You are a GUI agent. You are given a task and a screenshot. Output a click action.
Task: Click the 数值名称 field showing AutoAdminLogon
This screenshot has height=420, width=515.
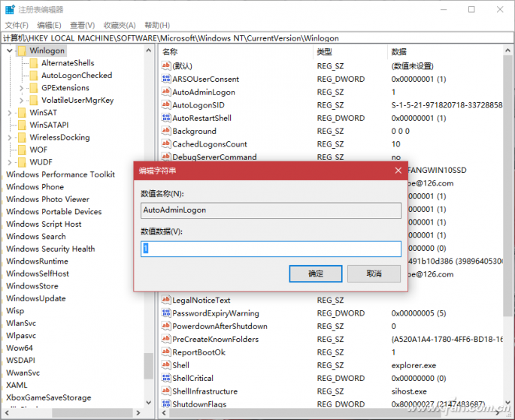tap(271, 210)
